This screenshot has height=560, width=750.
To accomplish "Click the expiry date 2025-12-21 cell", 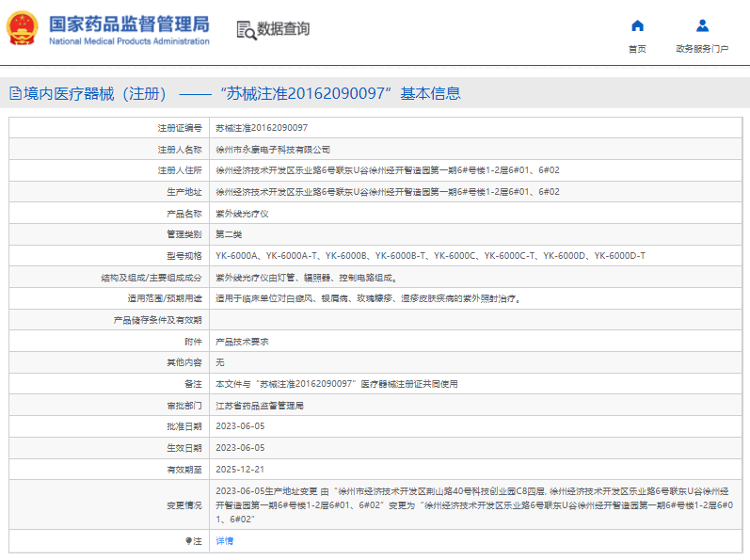I will 475,469.
